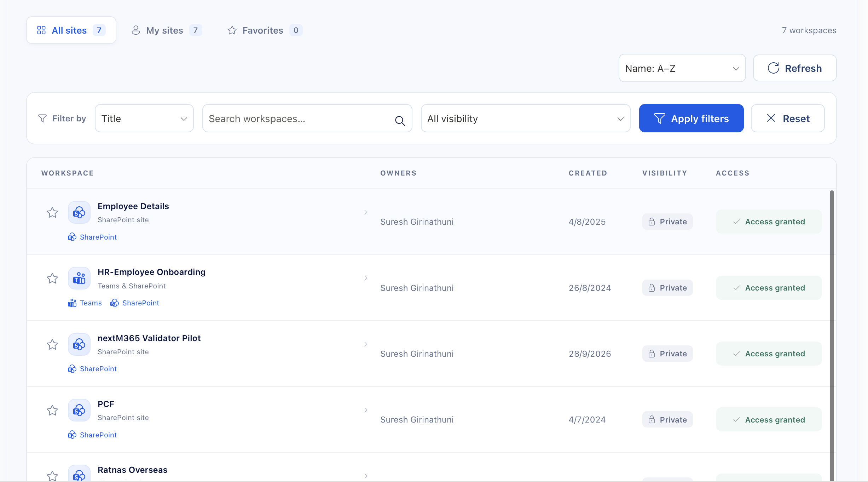The height and width of the screenshot is (482, 868).
Task: Refresh the workspace list
Action: (x=795, y=68)
